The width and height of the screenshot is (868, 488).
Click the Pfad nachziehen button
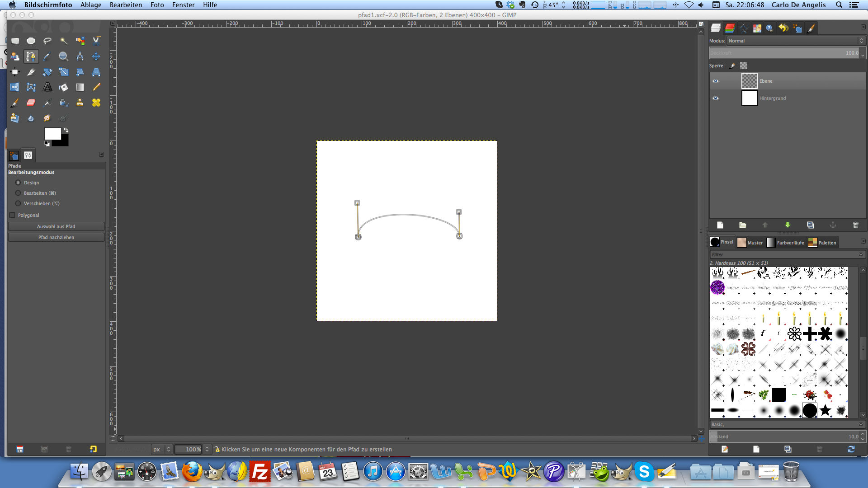(x=56, y=237)
